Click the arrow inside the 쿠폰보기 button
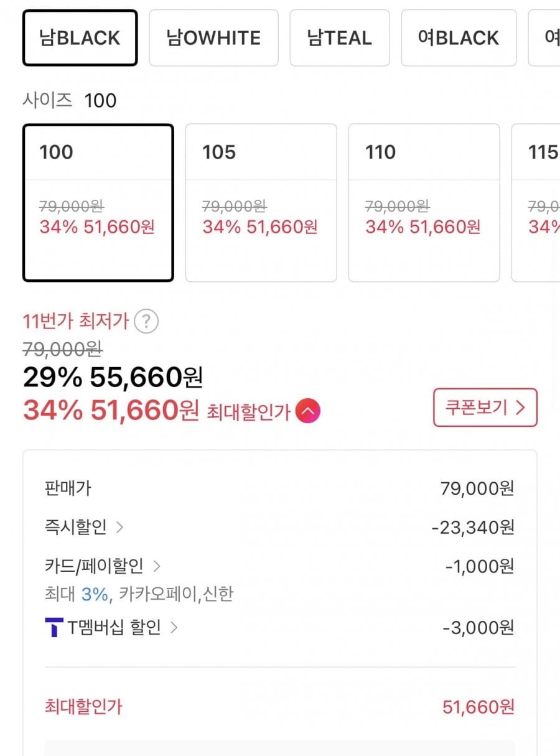Screen dimensions: 560x756 click(521, 408)
